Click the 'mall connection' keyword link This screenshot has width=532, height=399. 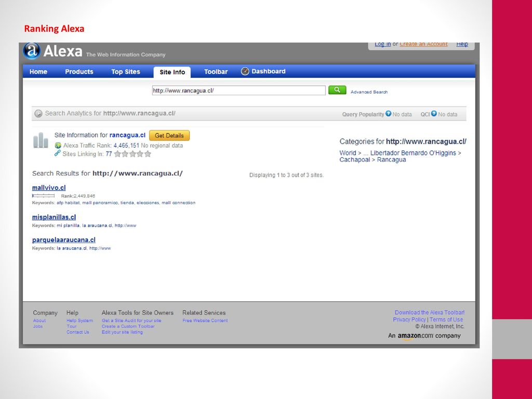click(x=179, y=203)
